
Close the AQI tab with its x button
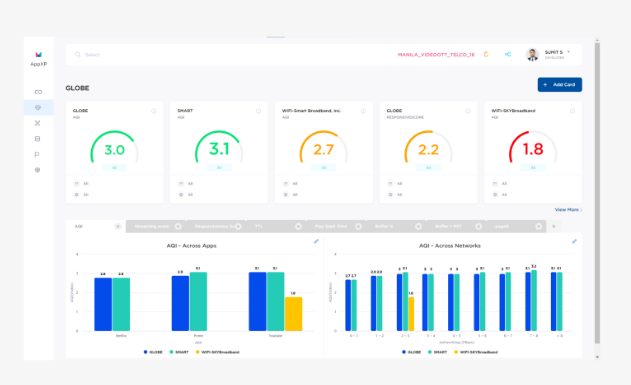pyautogui.click(x=118, y=226)
